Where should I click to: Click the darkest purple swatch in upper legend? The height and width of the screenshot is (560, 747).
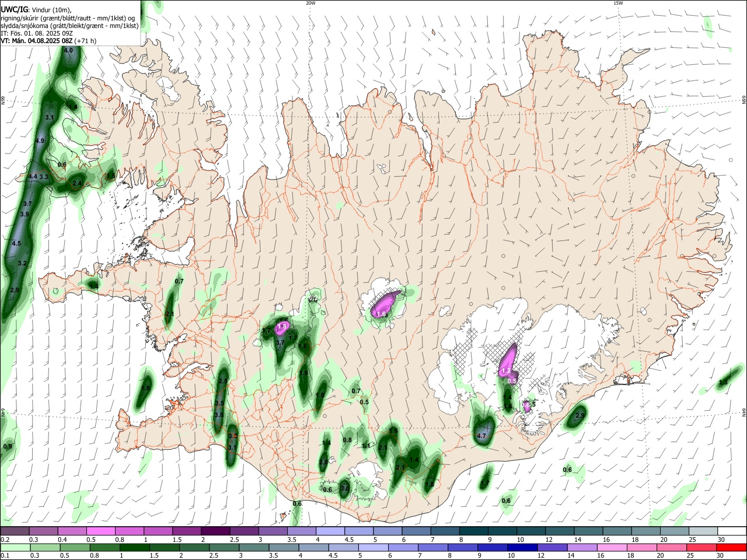(x=215, y=531)
